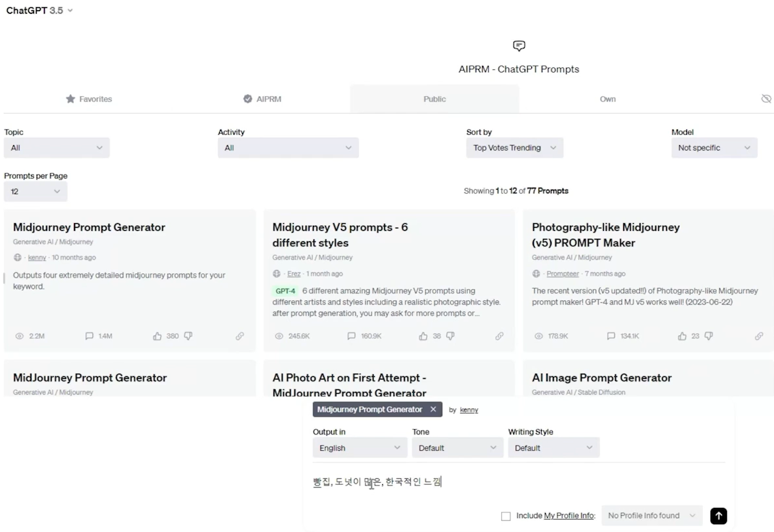This screenshot has height=532, width=774.
Task: Click views eye icon showing 2.2M
Action: pos(19,336)
